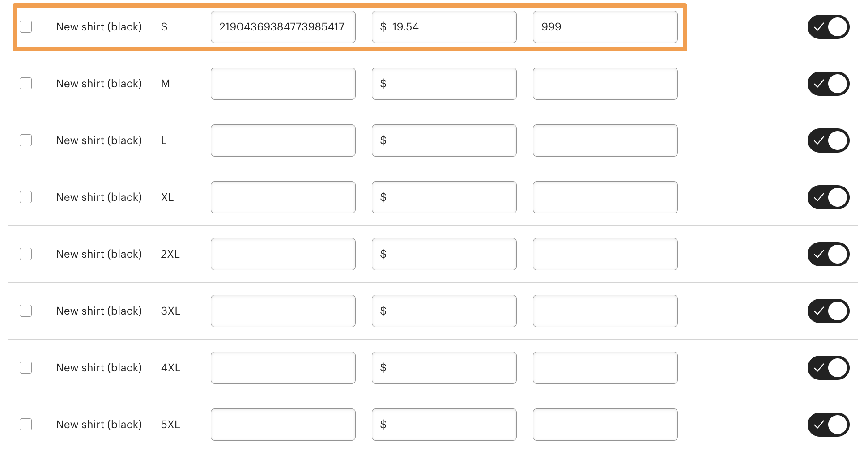
Task: Click the SKU field showing 21904369384773985417
Action: point(283,26)
